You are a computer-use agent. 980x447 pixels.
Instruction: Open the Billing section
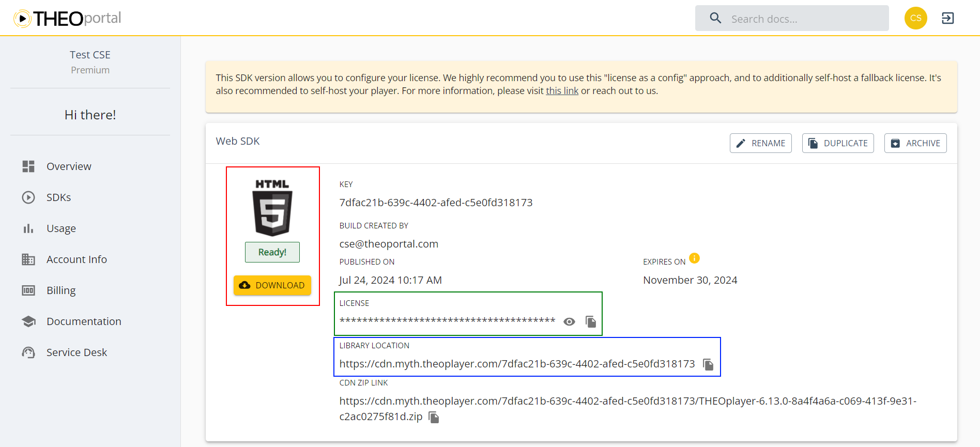(61, 290)
